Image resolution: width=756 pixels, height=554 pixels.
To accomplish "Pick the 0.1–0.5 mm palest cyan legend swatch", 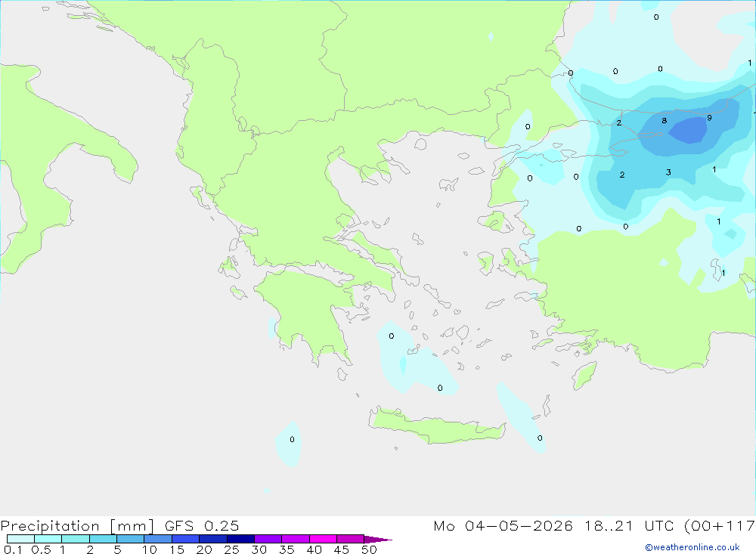I will click(20, 539).
